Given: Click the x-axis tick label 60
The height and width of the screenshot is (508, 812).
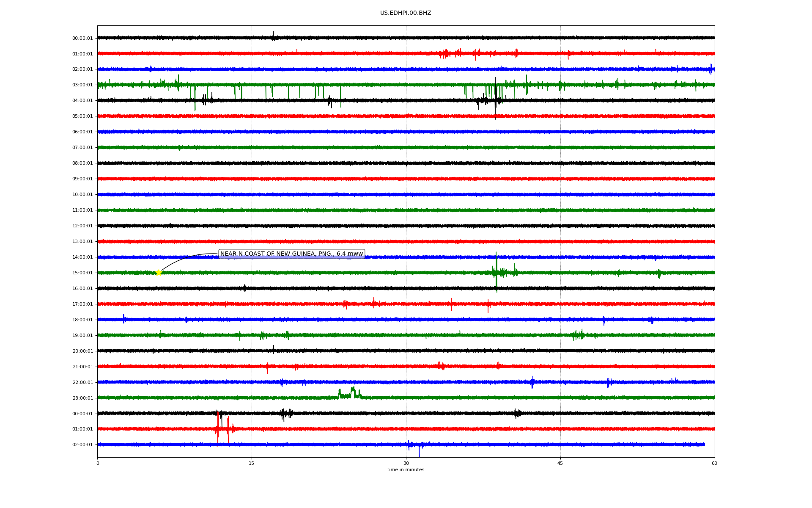Looking at the screenshot, I should pos(714,464).
